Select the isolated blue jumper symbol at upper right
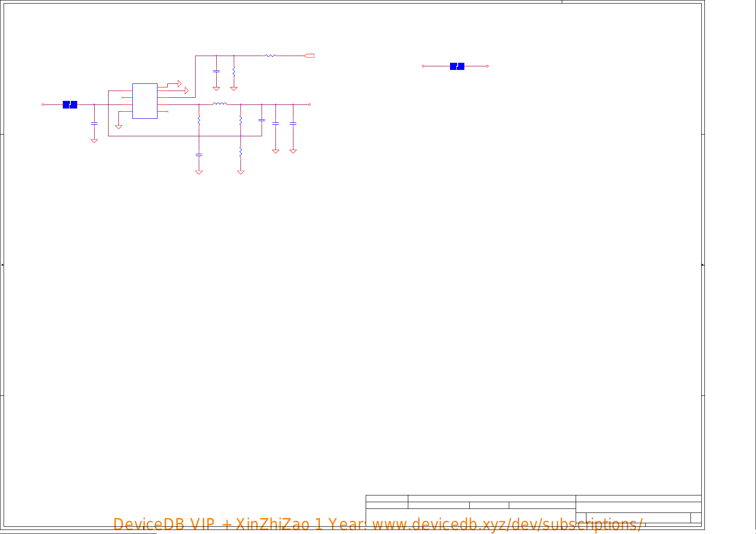The height and width of the screenshot is (534, 756). [x=457, y=66]
